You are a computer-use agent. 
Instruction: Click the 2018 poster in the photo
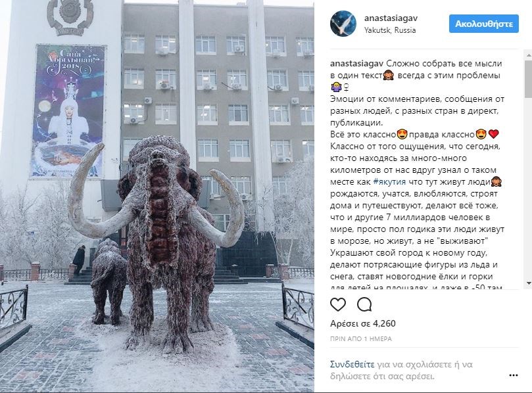click(69, 111)
